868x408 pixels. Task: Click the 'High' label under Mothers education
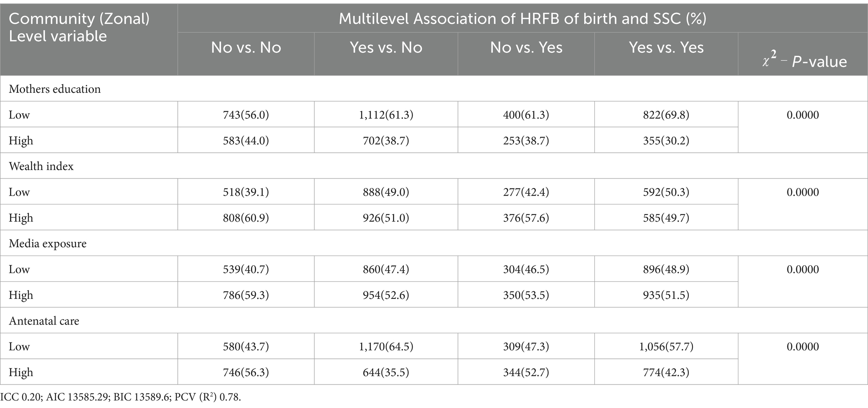pyautogui.click(x=21, y=141)
